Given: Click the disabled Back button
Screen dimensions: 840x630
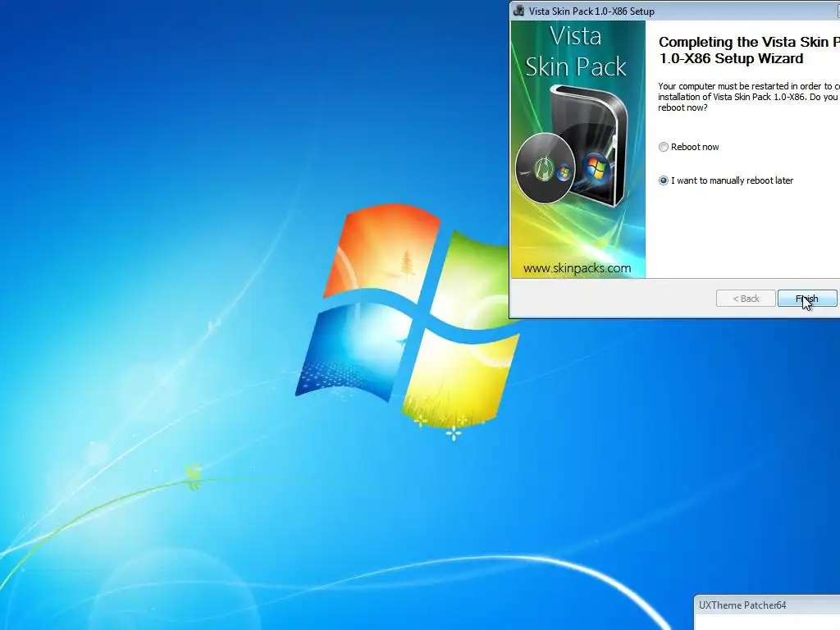Looking at the screenshot, I should tap(746, 299).
